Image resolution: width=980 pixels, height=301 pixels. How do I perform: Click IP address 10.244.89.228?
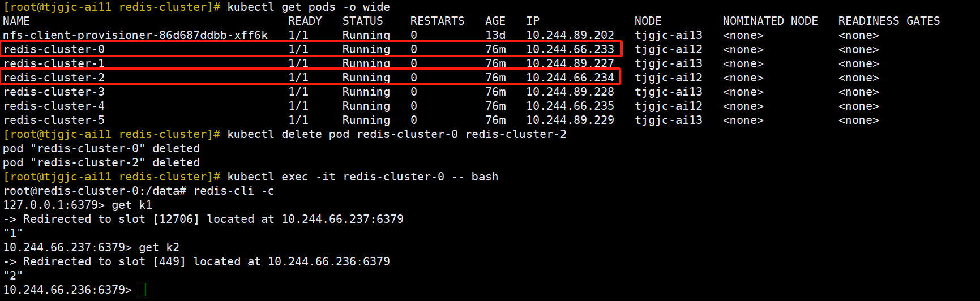click(x=570, y=92)
